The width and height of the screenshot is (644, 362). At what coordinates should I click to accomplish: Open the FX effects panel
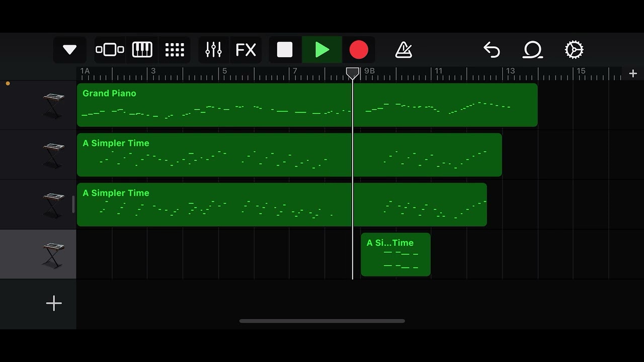246,50
